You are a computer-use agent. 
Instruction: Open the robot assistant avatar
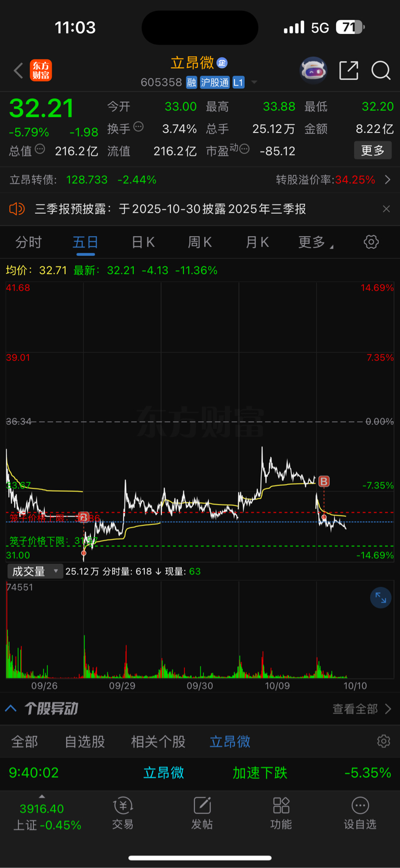(313, 70)
